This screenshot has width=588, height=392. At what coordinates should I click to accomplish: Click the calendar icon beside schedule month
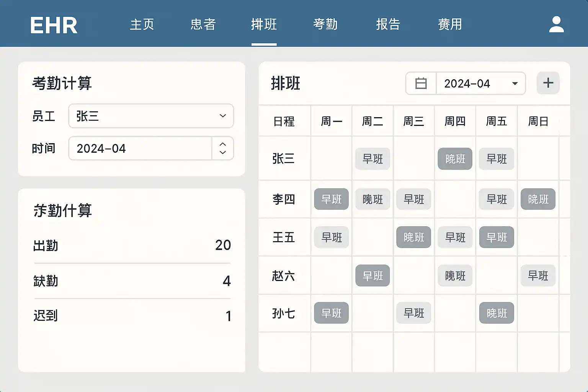[421, 83]
